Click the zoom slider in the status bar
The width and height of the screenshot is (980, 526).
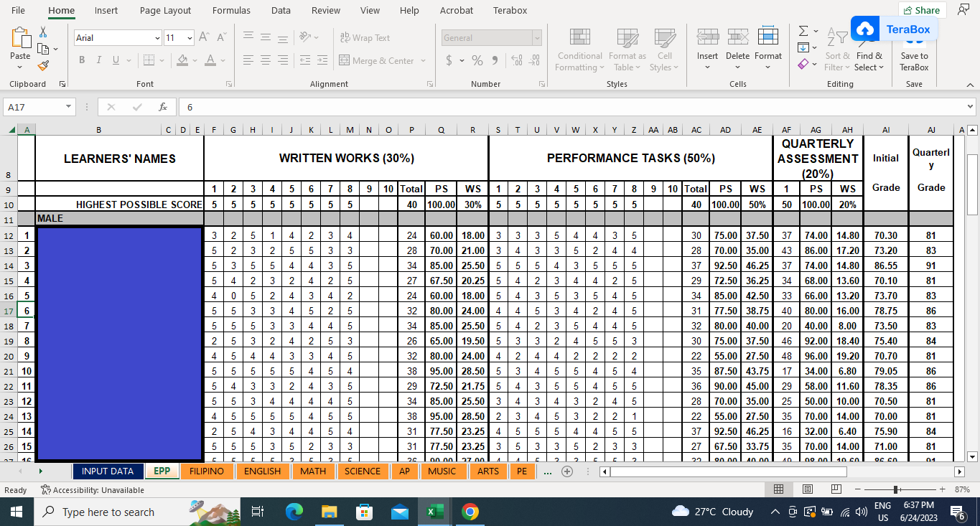pyautogui.click(x=896, y=489)
